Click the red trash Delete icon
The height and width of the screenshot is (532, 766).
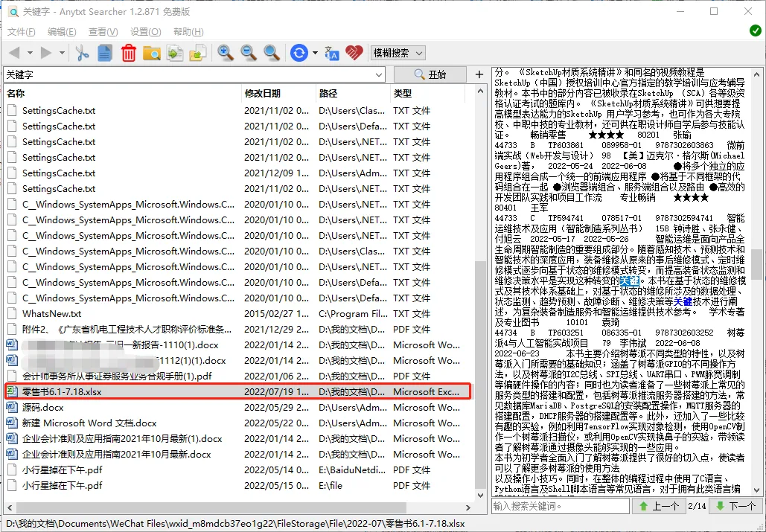click(x=129, y=52)
